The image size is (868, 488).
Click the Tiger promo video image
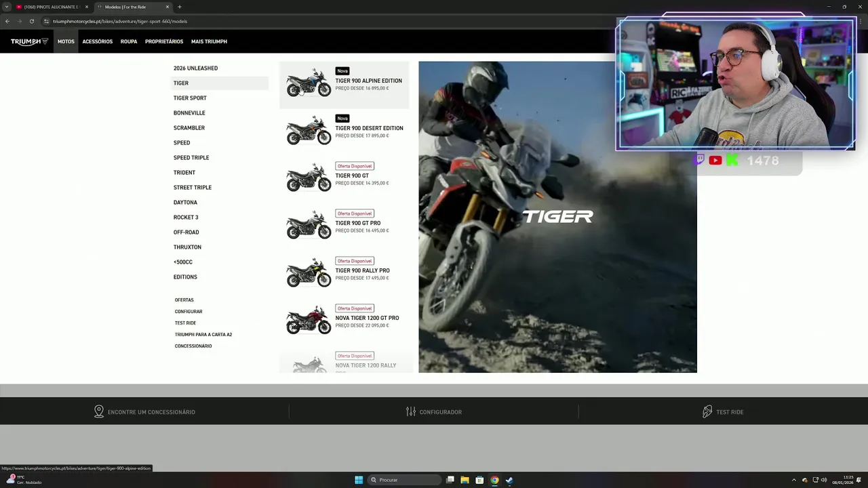point(557,217)
